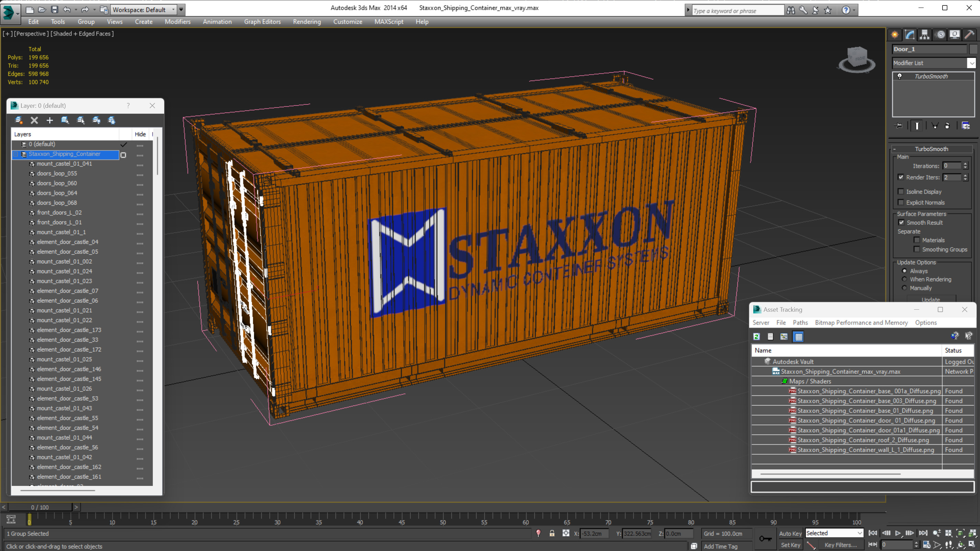Toggle the selection lock padlock icon

pos(552,533)
